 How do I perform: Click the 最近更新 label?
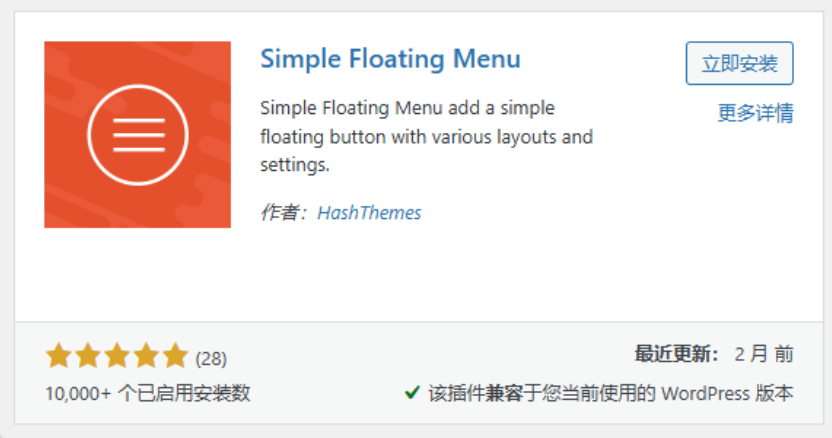tap(677, 354)
